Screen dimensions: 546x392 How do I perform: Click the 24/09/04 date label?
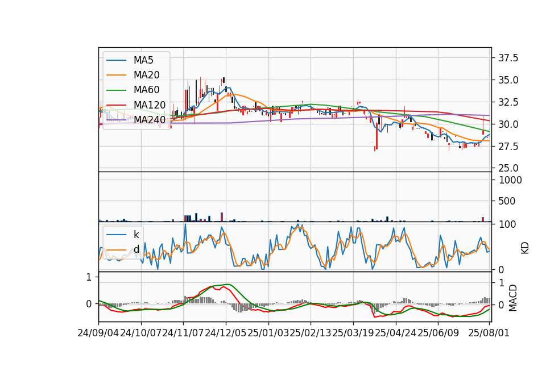click(x=98, y=333)
